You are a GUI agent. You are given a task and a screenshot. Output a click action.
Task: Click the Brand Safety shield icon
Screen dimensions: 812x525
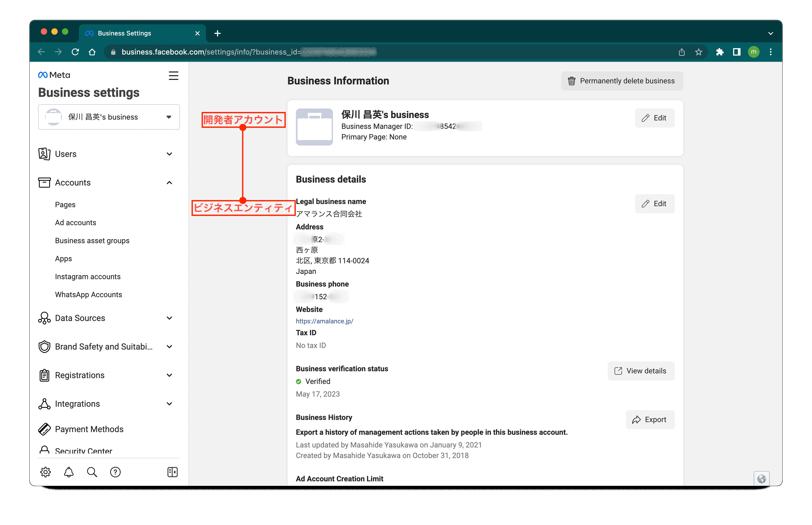click(x=44, y=347)
